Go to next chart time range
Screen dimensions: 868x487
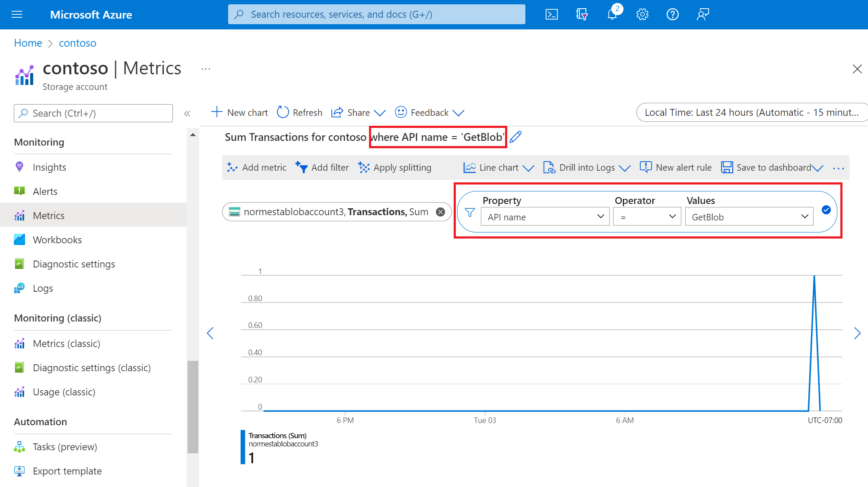point(857,333)
